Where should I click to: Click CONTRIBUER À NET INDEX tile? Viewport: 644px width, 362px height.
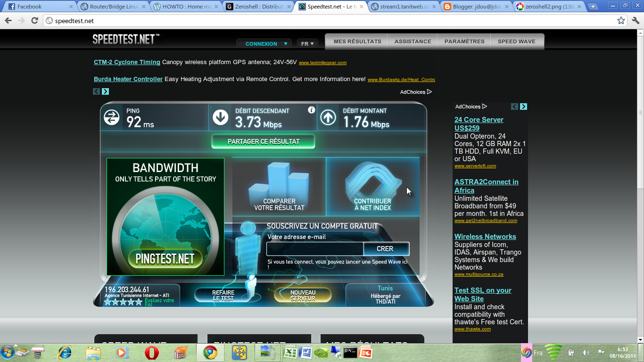click(x=373, y=187)
